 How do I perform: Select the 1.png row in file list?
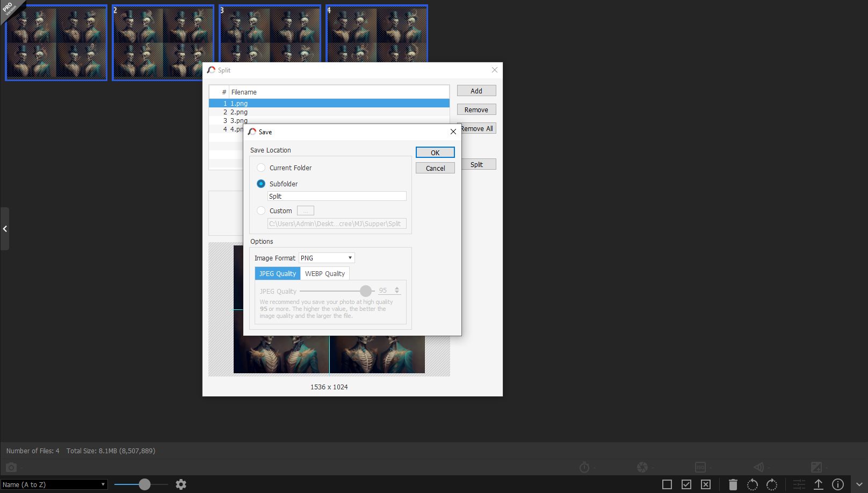tap(329, 103)
